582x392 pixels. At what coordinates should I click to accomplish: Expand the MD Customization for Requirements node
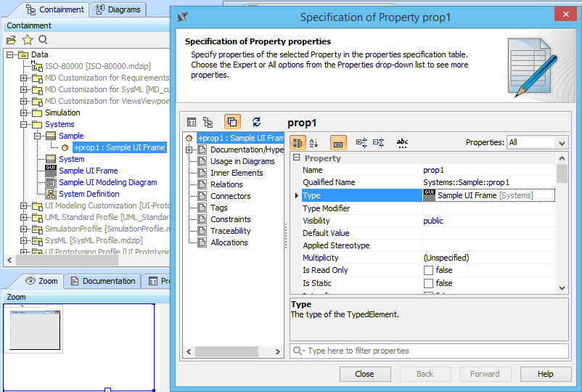(x=24, y=78)
